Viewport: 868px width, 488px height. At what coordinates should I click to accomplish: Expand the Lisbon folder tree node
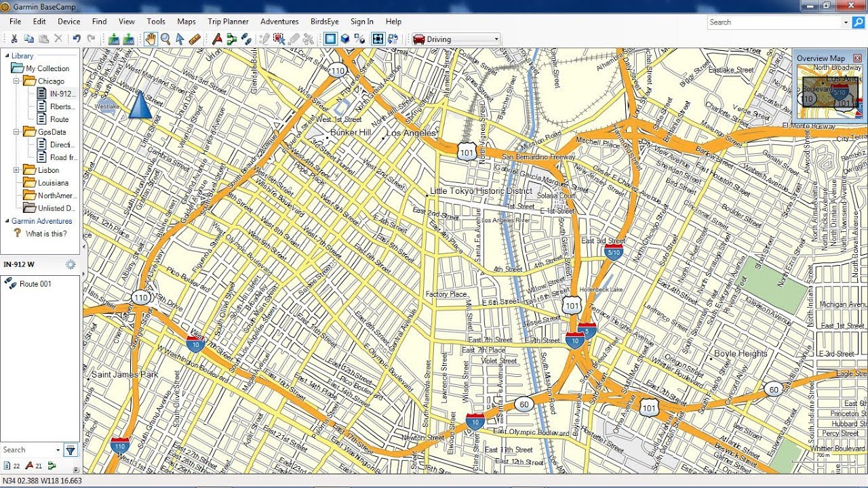click(x=17, y=170)
